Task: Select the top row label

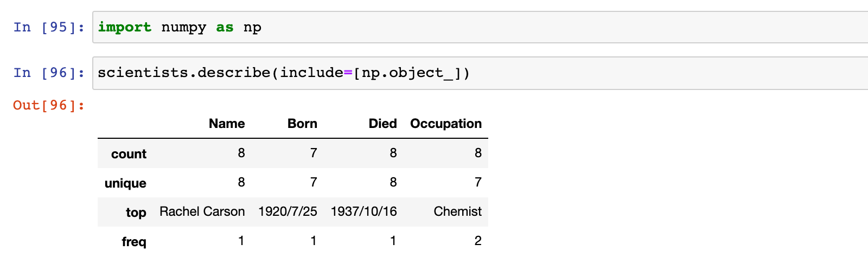Action: (136, 213)
